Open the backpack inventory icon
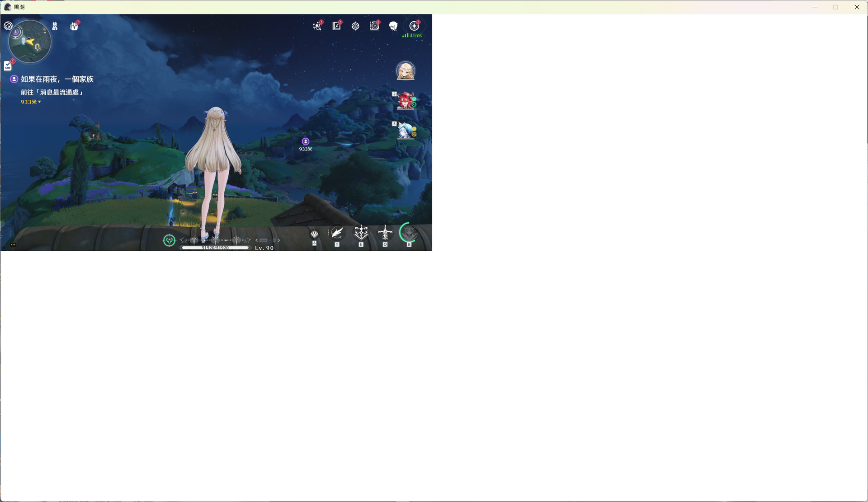 pyautogui.click(x=75, y=26)
